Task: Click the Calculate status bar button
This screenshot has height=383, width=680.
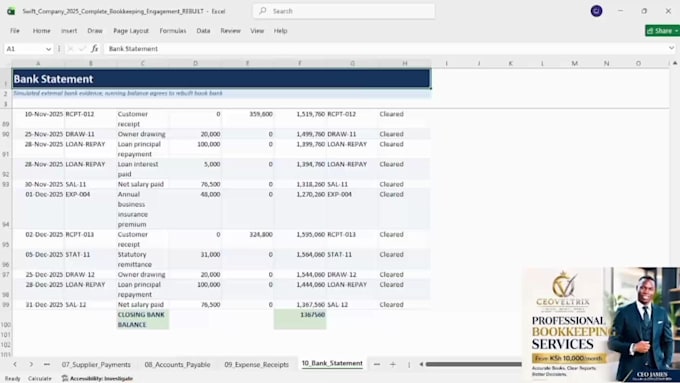Action: (x=39, y=378)
